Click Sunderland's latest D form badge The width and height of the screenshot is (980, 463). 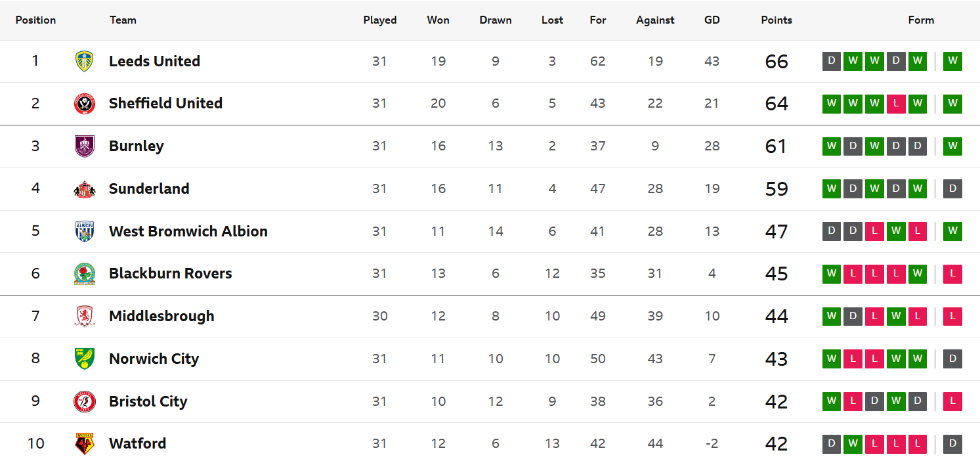952,188
